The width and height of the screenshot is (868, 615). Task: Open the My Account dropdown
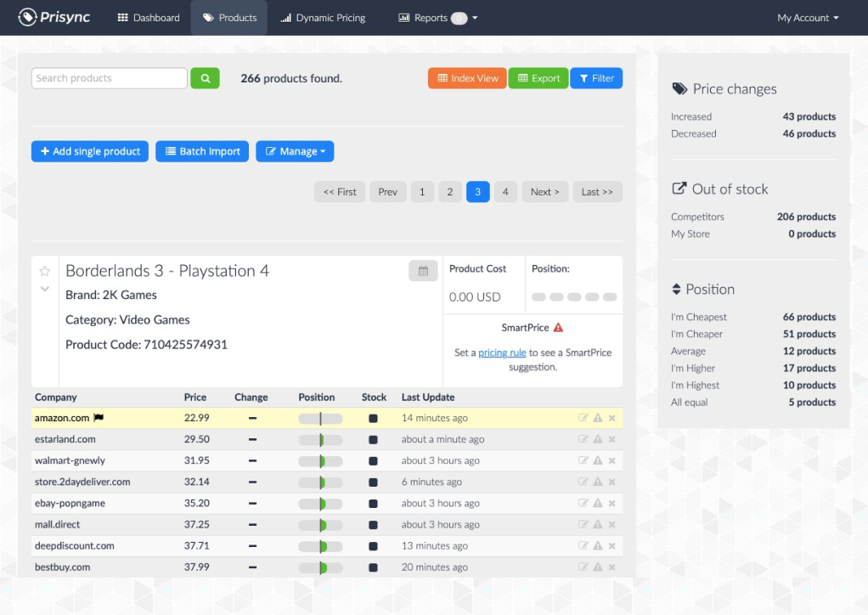[805, 17]
